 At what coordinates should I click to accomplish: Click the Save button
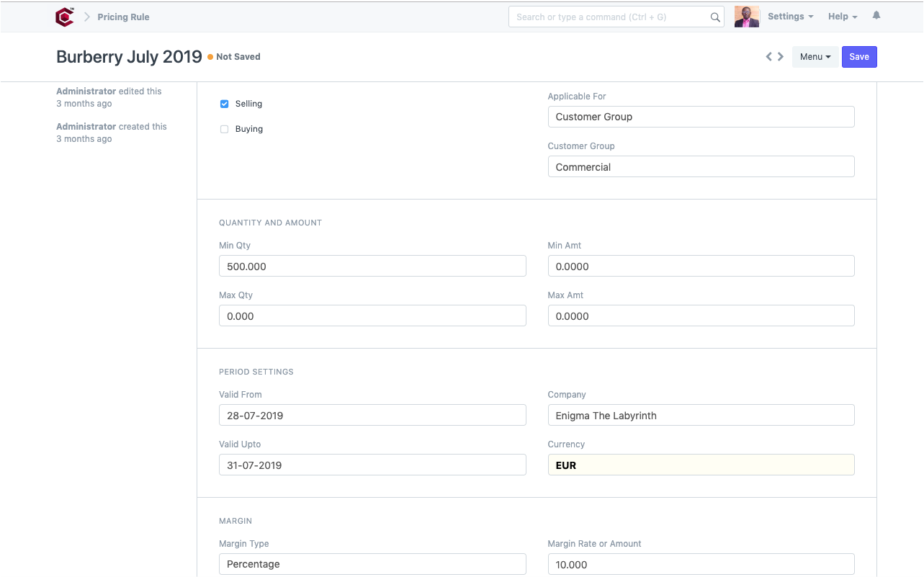coord(858,57)
